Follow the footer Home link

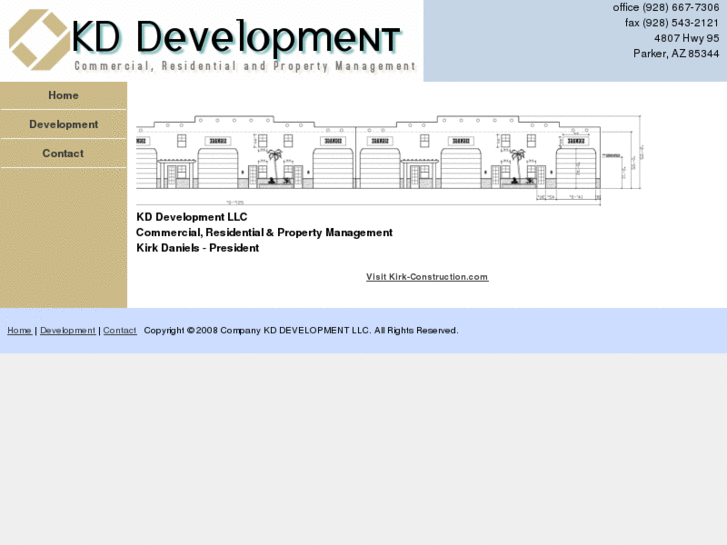click(19, 330)
